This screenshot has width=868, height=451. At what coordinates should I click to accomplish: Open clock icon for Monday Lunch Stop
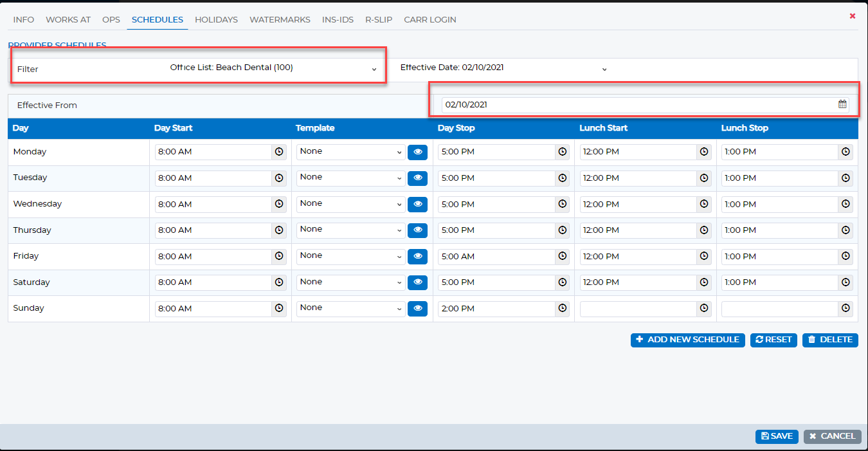[x=846, y=152]
